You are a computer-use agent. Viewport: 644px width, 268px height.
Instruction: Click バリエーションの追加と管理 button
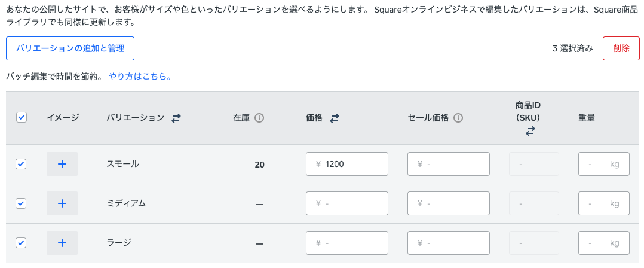[70, 48]
